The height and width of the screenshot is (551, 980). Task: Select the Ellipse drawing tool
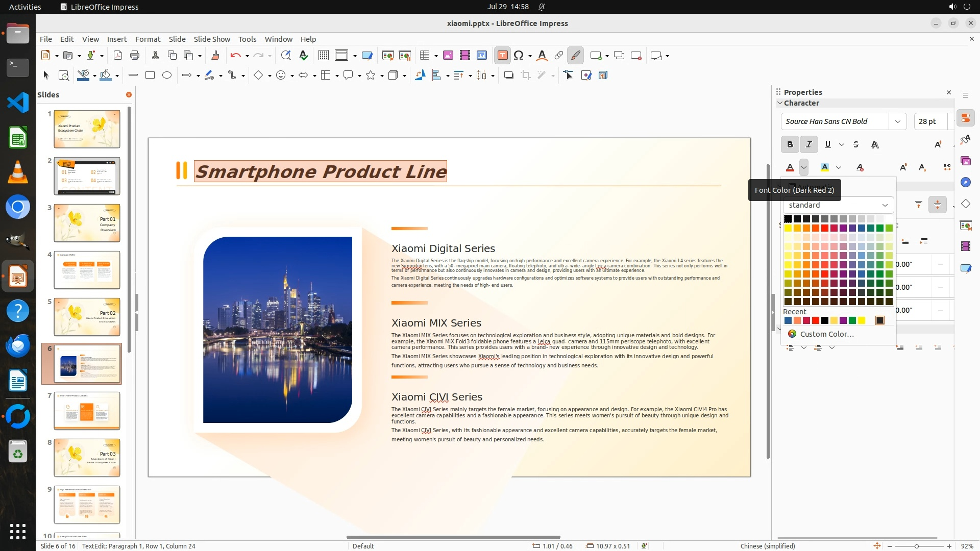167,76
